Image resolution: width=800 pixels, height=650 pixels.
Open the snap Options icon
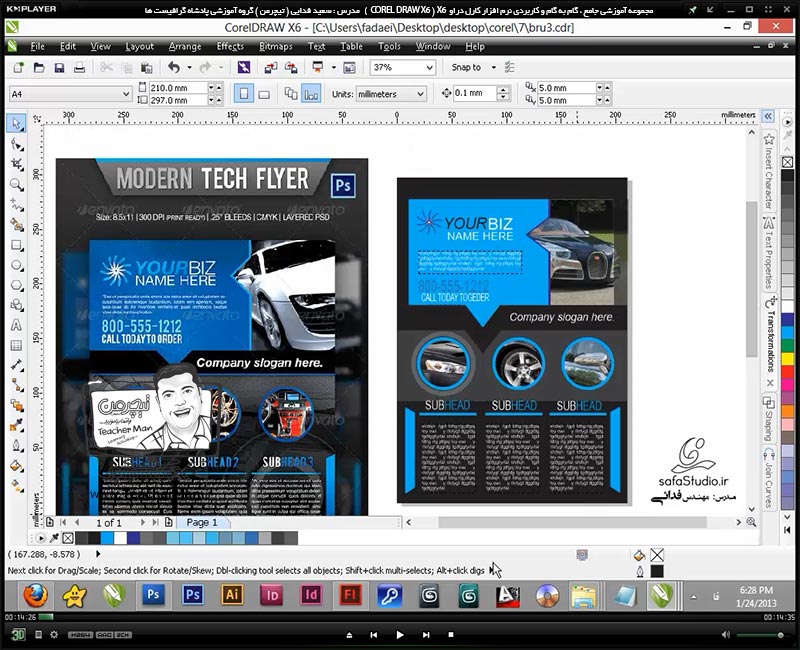coord(509,67)
